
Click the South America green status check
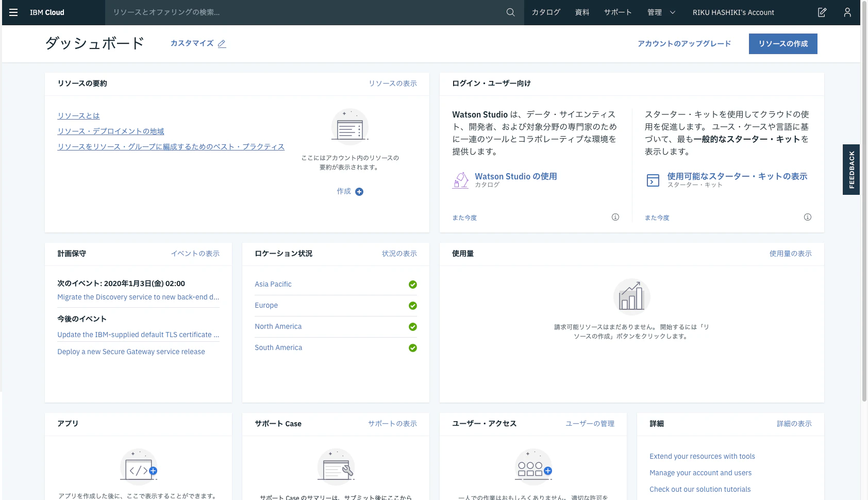click(413, 348)
